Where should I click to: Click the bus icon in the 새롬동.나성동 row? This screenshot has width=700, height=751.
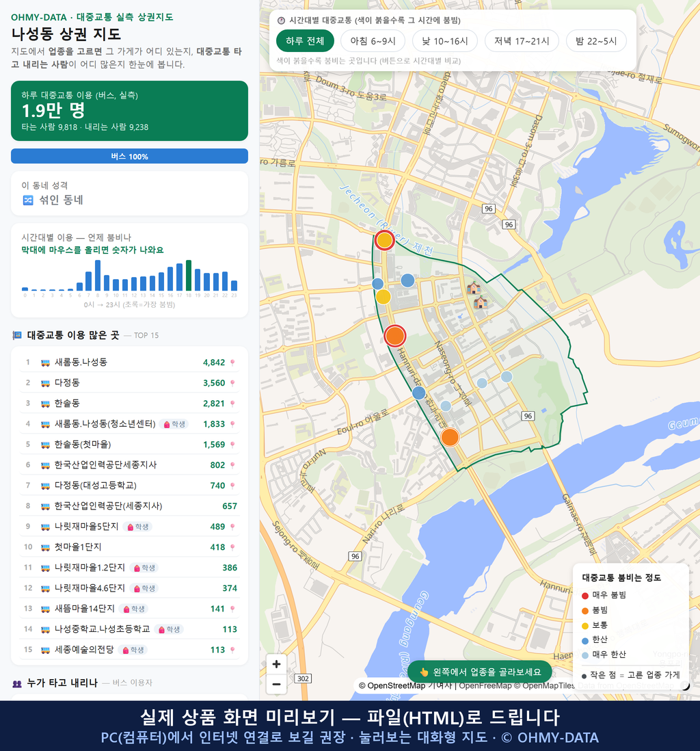46,363
